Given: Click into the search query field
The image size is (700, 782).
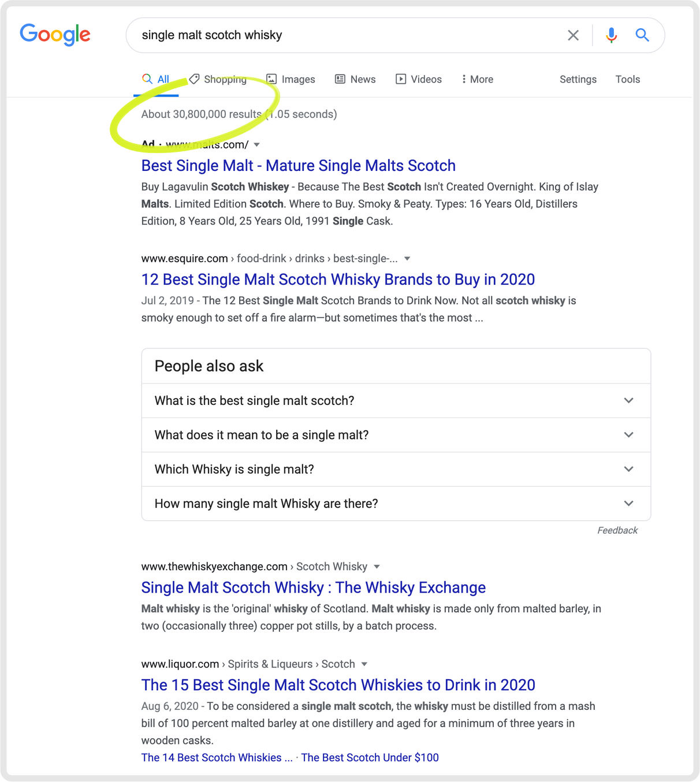Looking at the screenshot, I should [x=347, y=35].
